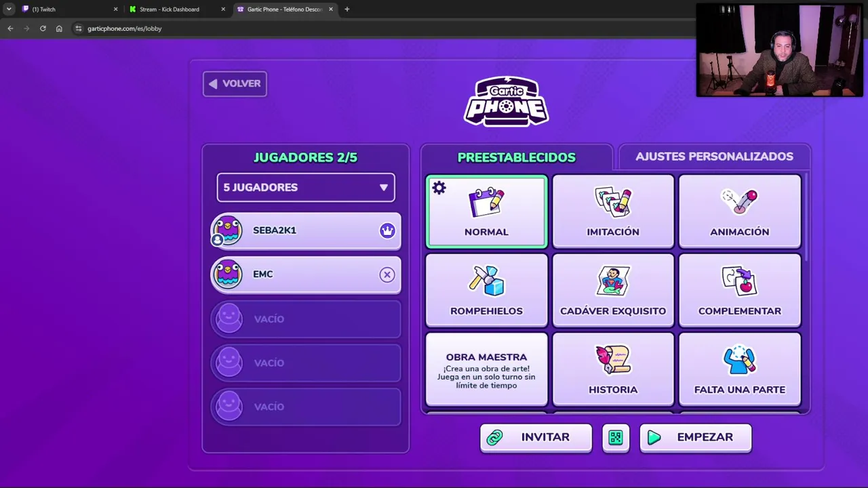The height and width of the screenshot is (488, 868).
Task: Open the gear settings on the NORMAL preset
Action: click(x=439, y=188)
